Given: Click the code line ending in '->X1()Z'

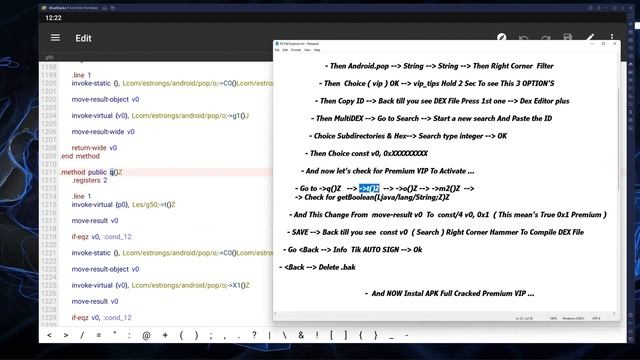Looking at the screenshot, I should pyautogui.click(x=160, y=285).
